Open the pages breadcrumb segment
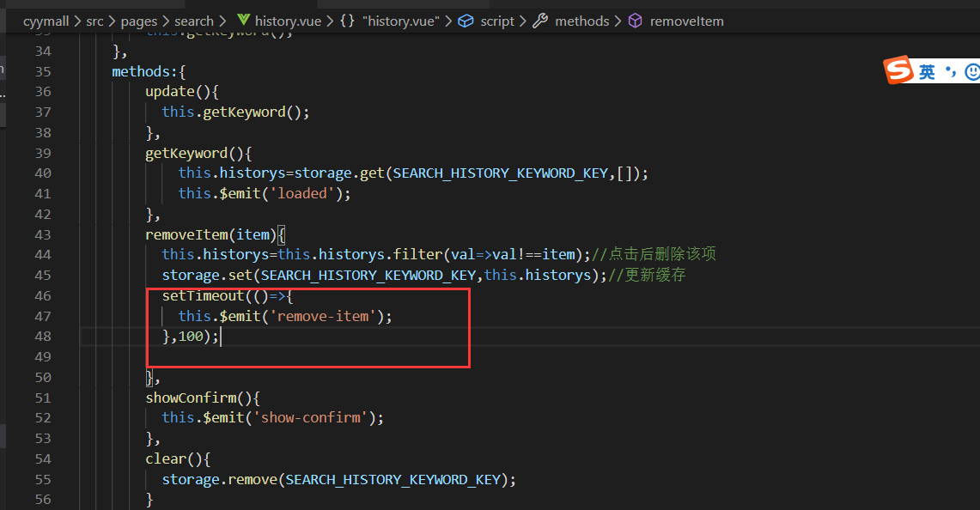The width and height of the screenshot is (980, 510). (x=139, y=21)
